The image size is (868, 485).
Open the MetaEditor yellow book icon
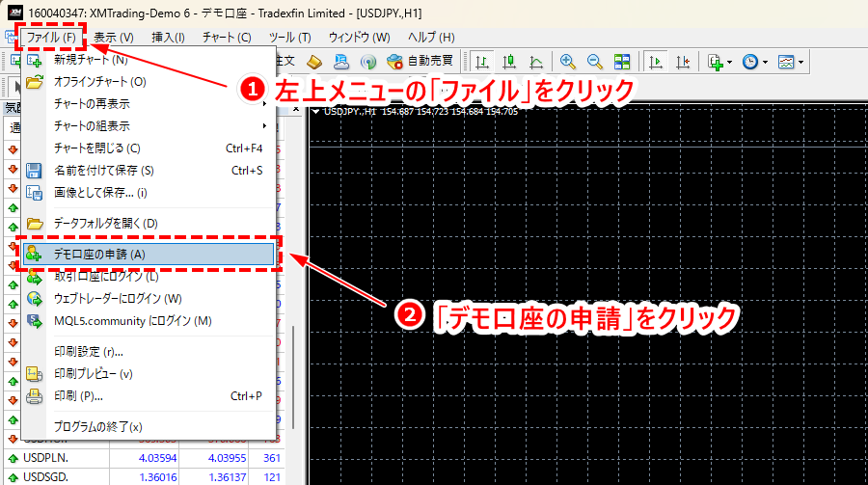point(314,62)
